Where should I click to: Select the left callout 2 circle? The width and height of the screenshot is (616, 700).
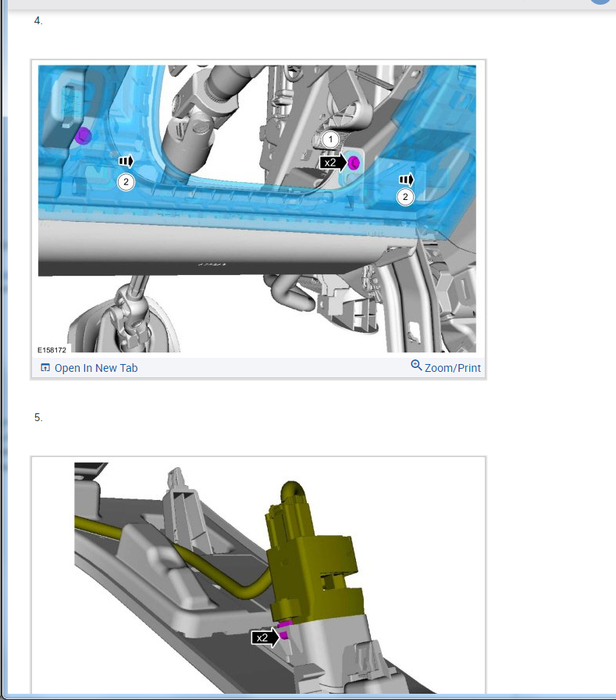tap(126, 182)
